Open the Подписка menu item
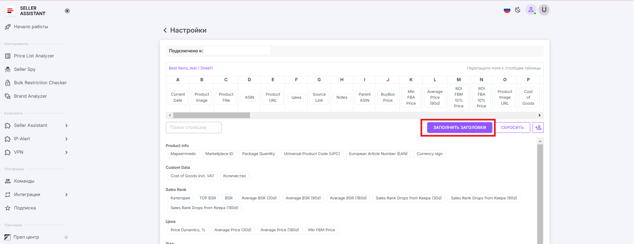 (x=24, y=208)
